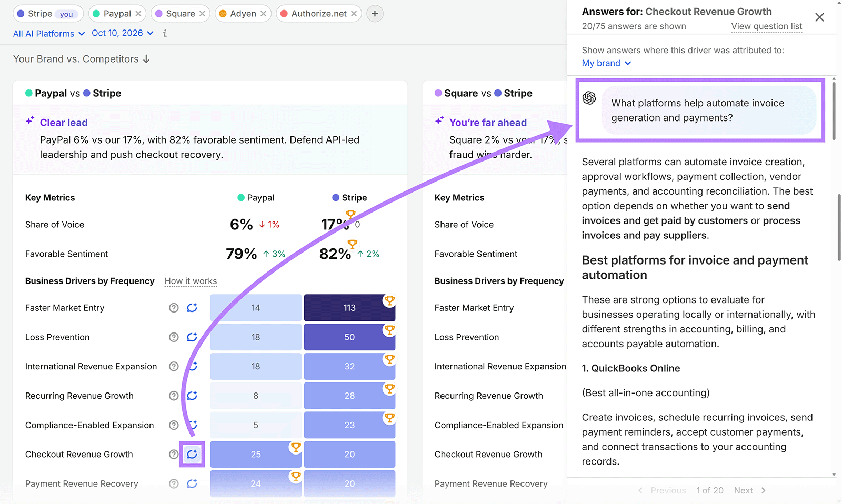
Task: Select the Paypal 25 Checkout Revenue Growth cell
Action: (256, 454)
